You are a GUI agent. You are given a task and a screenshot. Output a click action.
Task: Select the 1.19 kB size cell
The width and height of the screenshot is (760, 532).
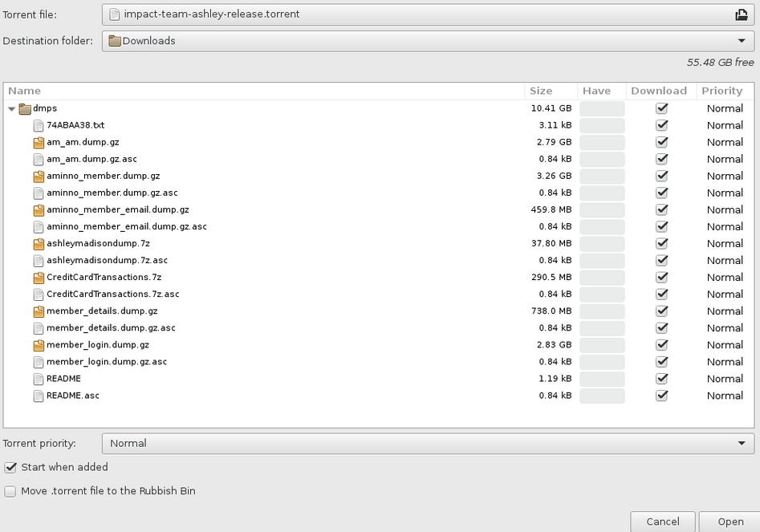[555, 379]
